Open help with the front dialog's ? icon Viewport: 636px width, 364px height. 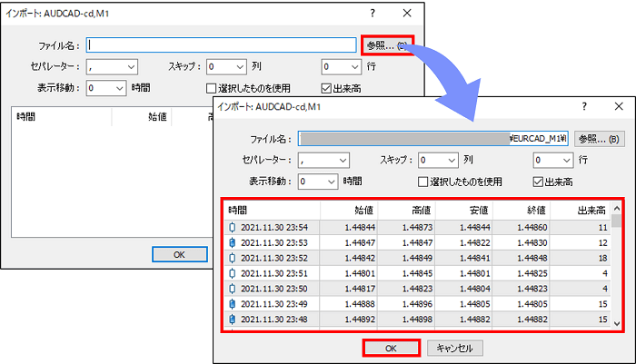click(583, 107)
